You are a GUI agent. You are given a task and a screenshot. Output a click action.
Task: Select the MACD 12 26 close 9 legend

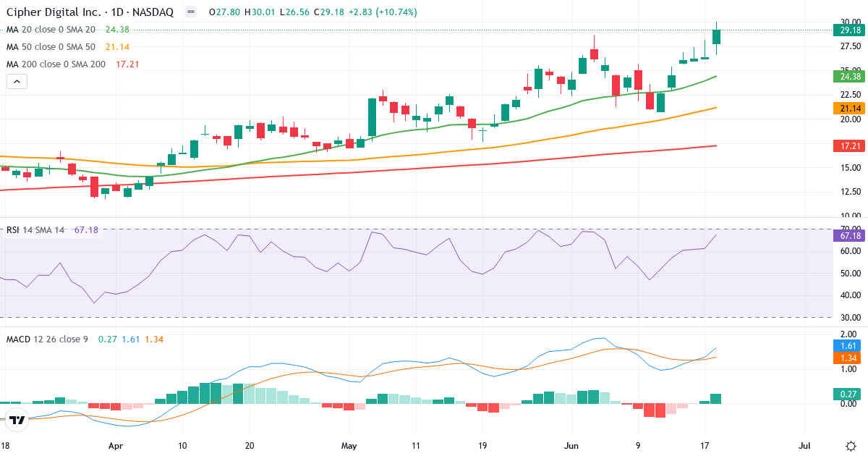click(47, 339)
